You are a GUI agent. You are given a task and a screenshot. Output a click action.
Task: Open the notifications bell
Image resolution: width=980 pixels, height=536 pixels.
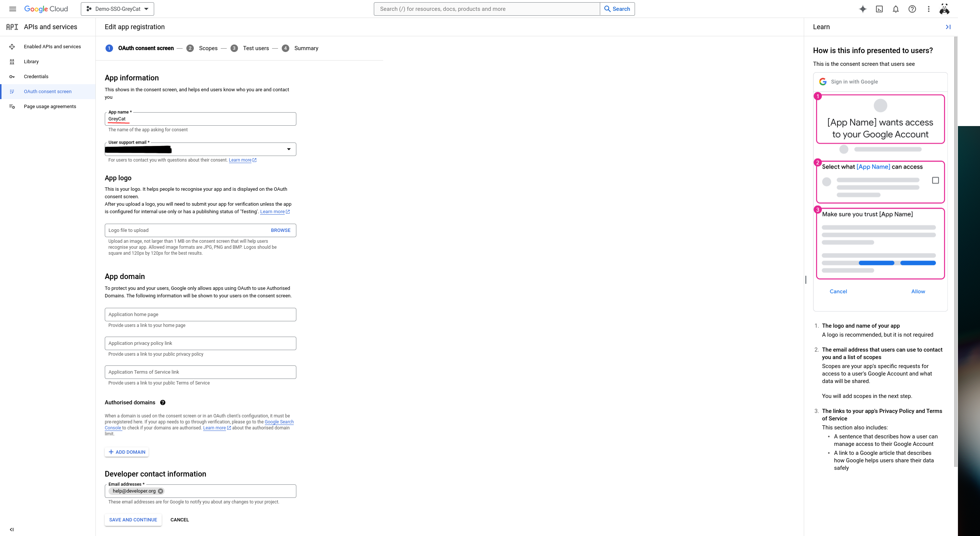895,9
